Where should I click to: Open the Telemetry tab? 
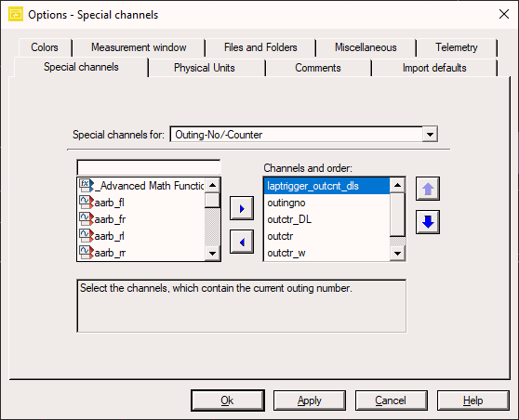pos(457,47)
